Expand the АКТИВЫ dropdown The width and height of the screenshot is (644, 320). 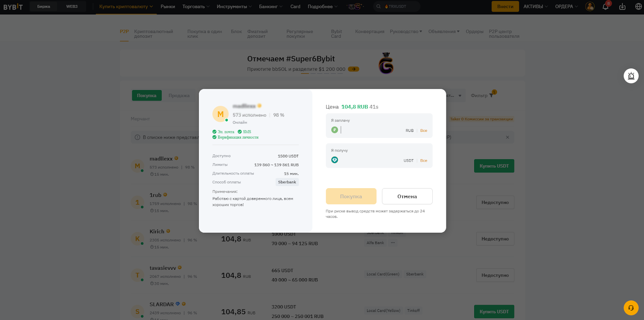[536, 6]
